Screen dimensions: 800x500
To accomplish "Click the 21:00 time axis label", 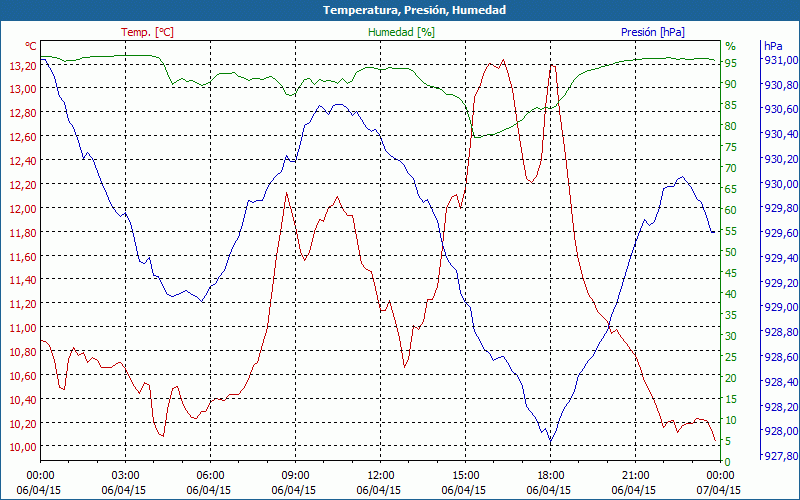I will (635, 476).
